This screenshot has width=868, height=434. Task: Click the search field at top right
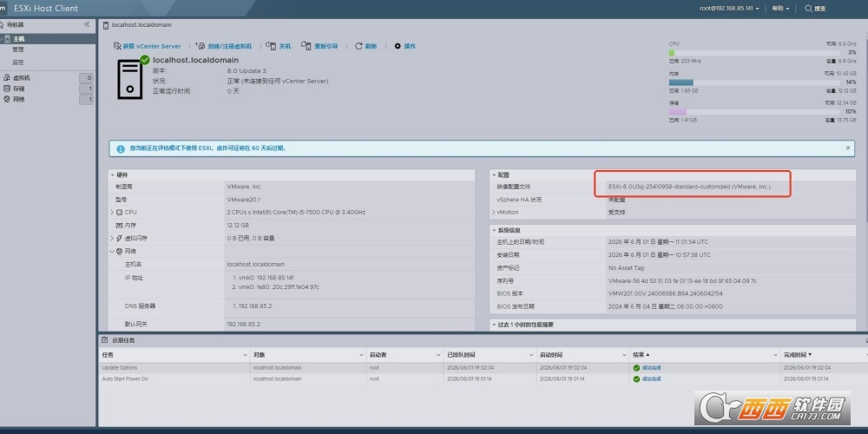point(815,9)
